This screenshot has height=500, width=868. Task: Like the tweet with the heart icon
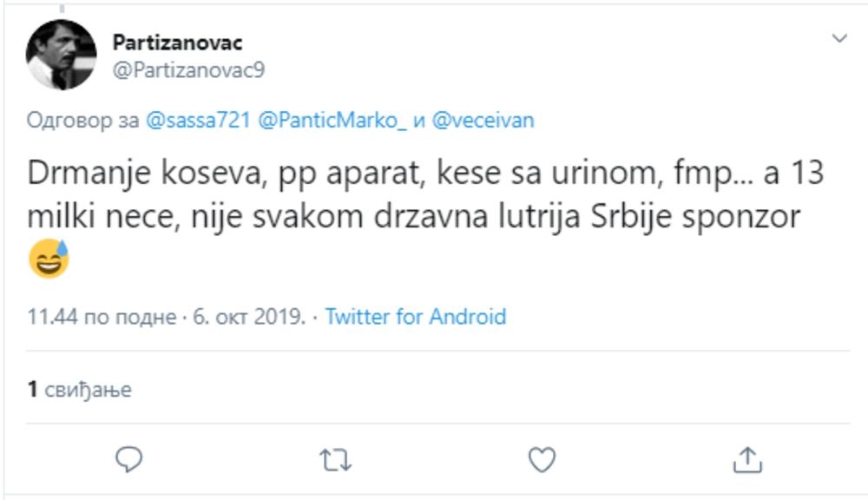542,460
